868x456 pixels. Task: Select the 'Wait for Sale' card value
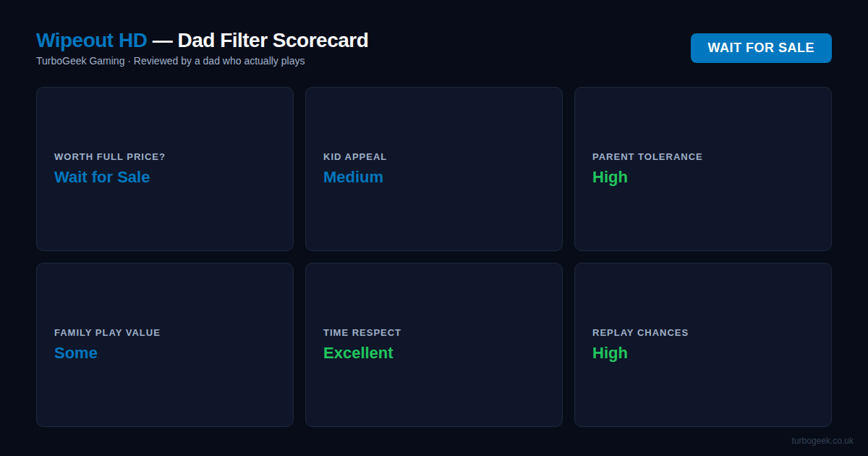pos(102,177)
